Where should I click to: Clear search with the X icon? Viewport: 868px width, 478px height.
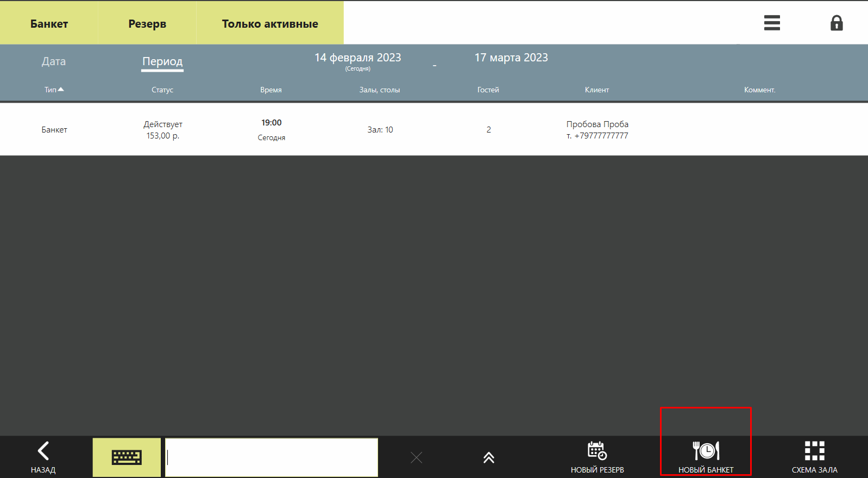pyautogui.click(x=417, y=458)
